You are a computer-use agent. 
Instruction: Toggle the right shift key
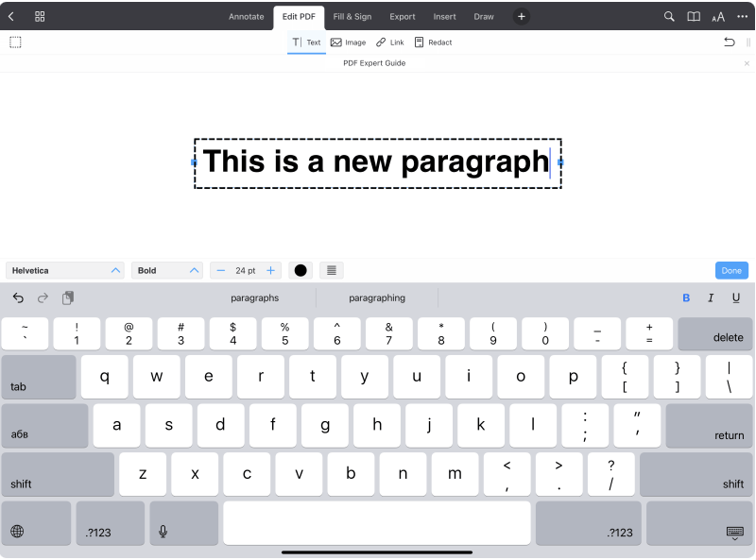pos(696,474)
